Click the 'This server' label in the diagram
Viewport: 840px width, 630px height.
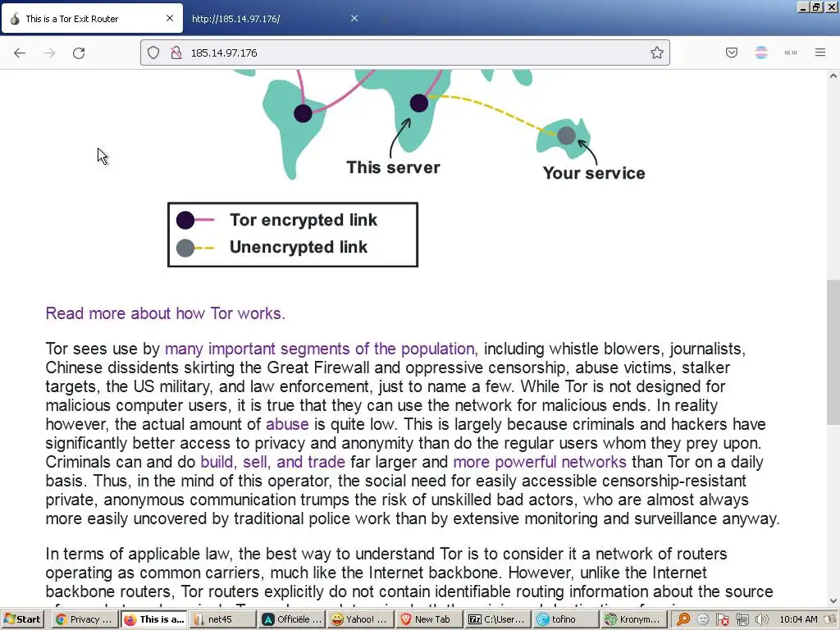(x=393, y=167)
